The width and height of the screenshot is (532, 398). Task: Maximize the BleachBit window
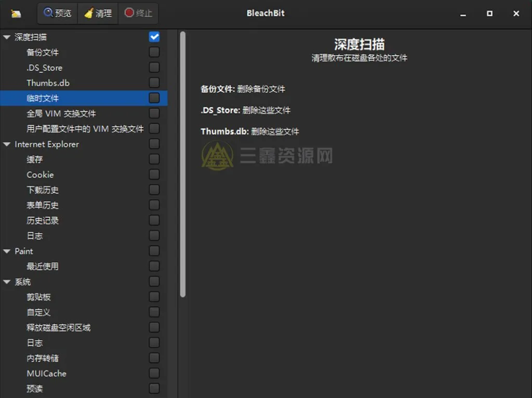[489, 14]
